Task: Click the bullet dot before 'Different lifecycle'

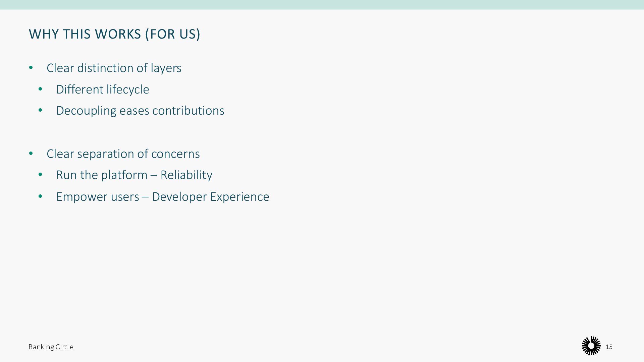Action: tap(40, 89)
